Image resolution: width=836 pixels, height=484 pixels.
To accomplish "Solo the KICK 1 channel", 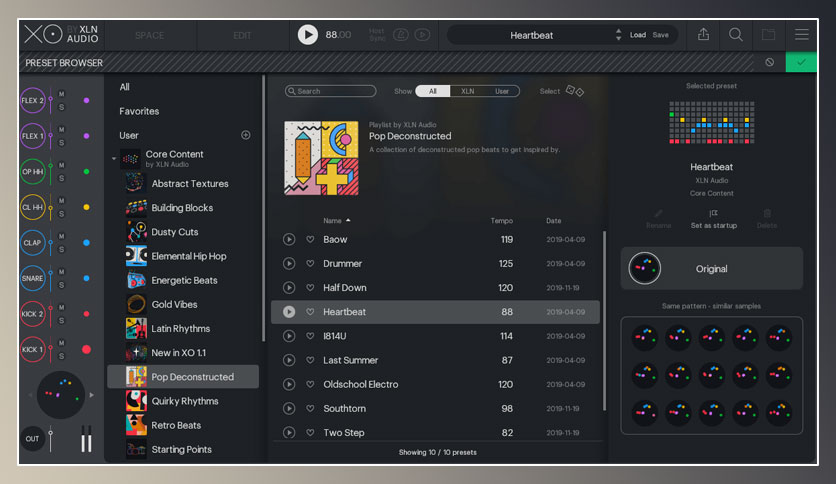I will [61, 356].
